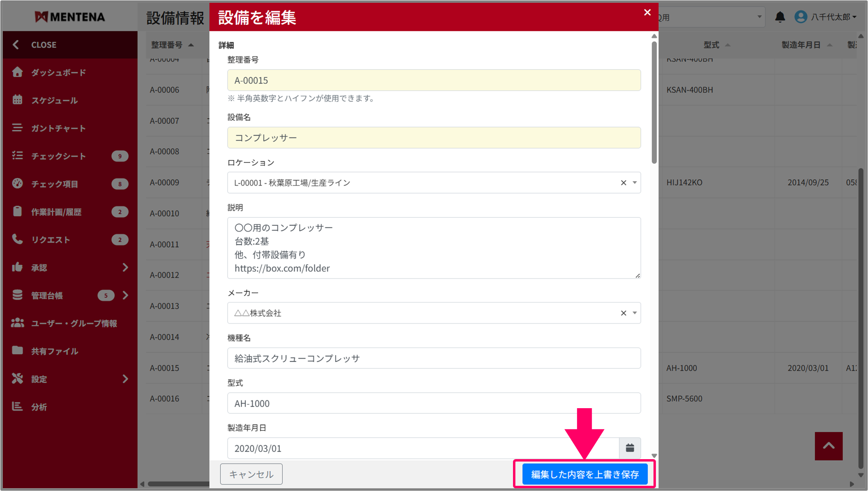The image size is (868, 491).
Task: Clear the selected location value
Action: click(623, 183)
